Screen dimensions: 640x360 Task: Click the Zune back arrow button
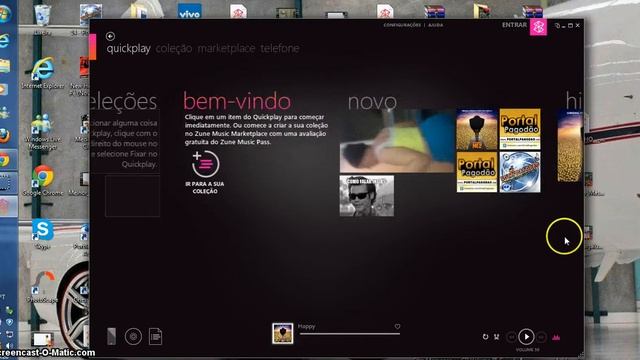(110, 36)
